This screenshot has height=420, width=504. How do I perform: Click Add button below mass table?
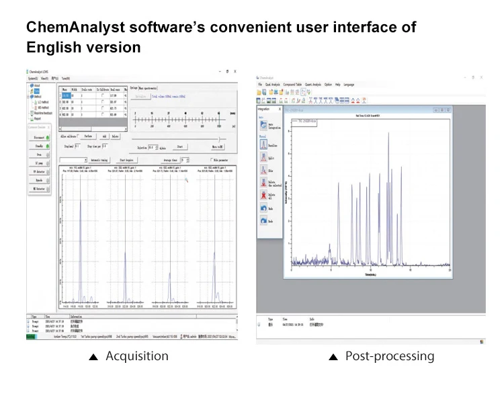(x=104, y=136)
